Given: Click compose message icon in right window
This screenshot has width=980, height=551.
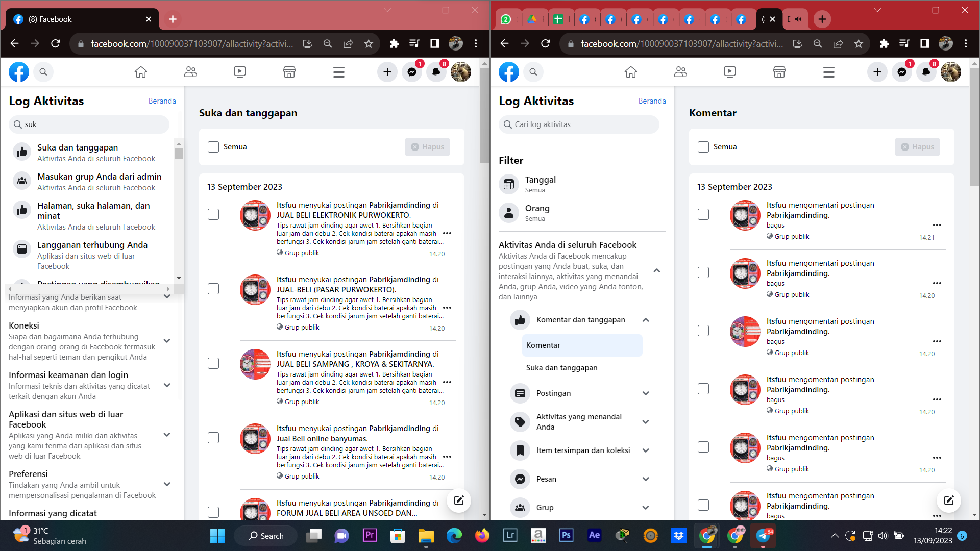Looking at the screenshot, I should [x=949, y=500].
